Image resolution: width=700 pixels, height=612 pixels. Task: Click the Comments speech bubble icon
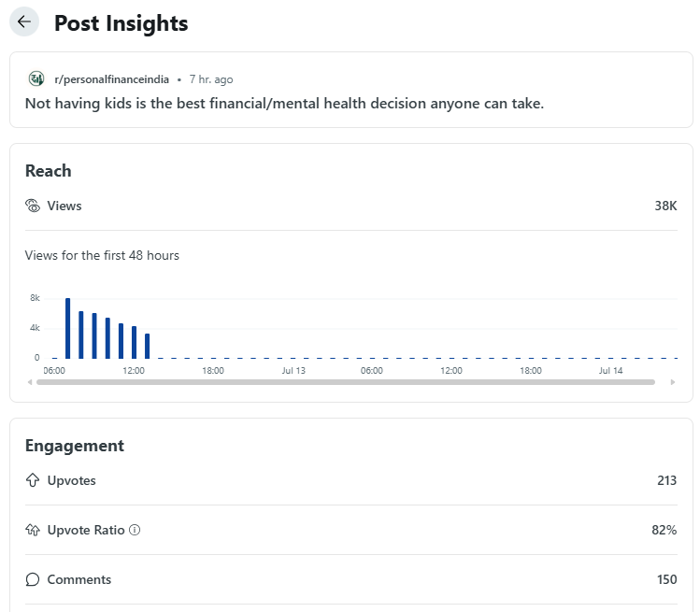(33, 579)
